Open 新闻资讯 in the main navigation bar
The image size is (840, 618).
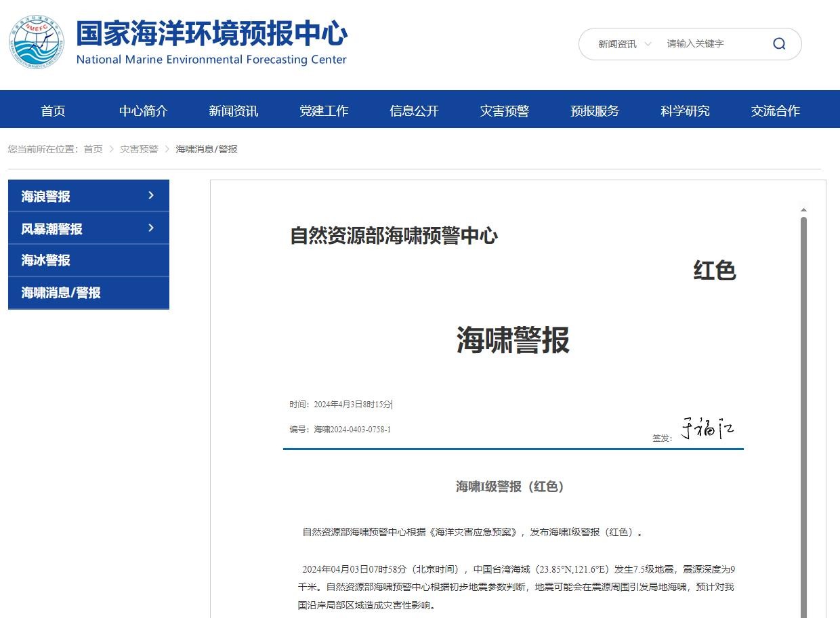pyautogui.click(x=233, y=111)
